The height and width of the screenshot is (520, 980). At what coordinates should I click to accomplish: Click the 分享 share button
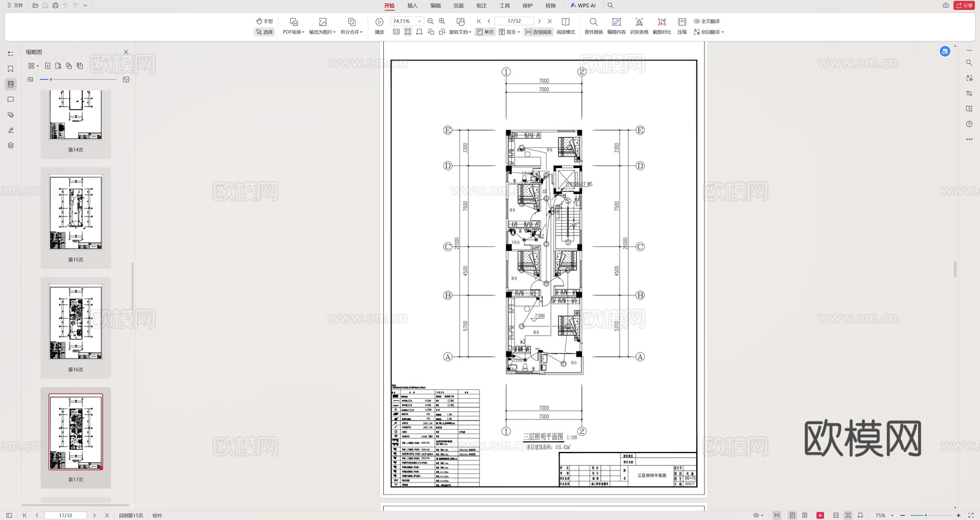[964, 5]
